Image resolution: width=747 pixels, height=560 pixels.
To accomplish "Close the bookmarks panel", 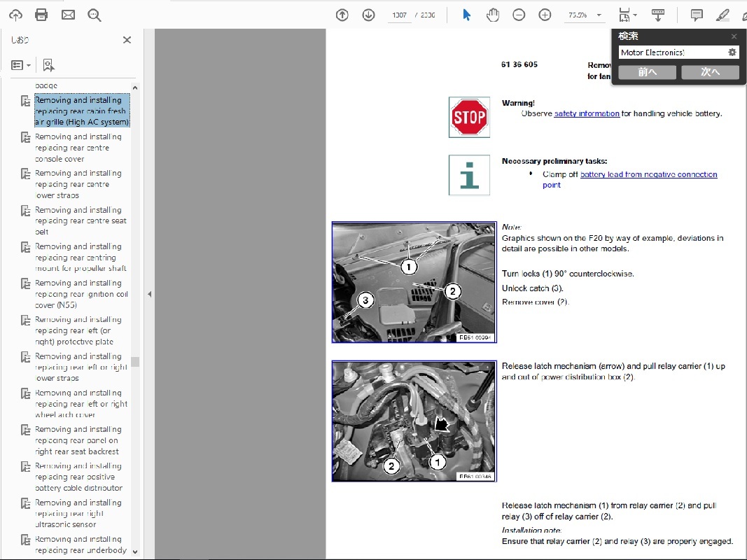I will click(x=127, y=40).
